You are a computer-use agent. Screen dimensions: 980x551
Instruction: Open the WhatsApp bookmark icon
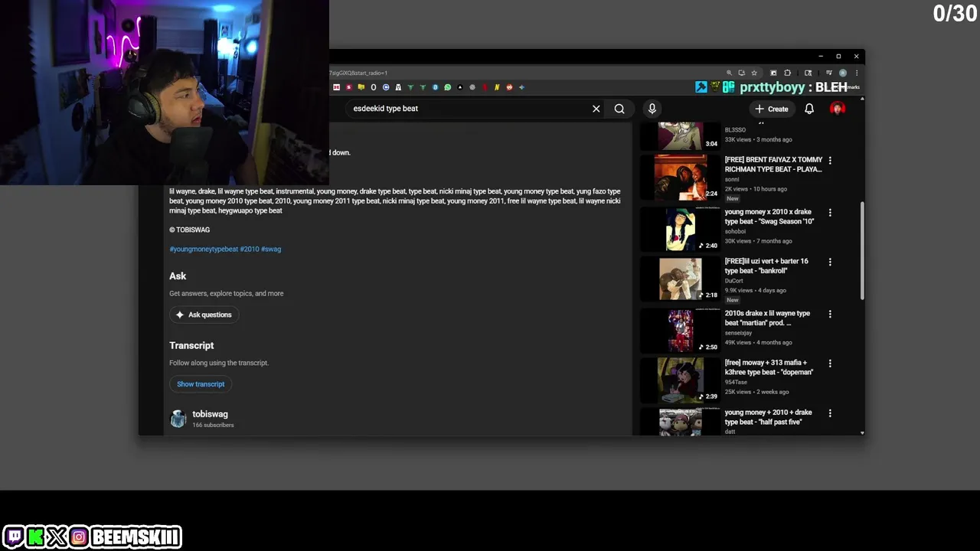[x=448, y=87]
